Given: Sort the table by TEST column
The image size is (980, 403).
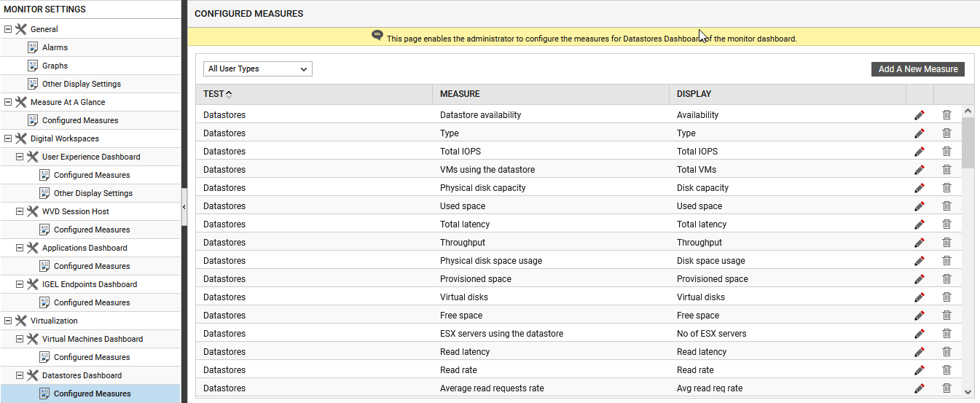Looking at the screenshot, I should click(x=217, y=94).
